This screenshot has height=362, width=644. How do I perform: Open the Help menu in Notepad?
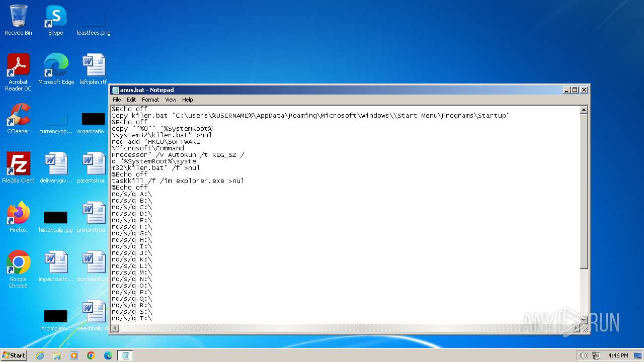click(187, 100)
